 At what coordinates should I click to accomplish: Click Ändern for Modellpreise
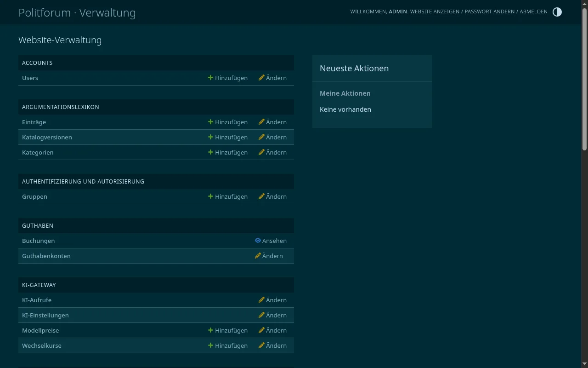coord(272,330)
